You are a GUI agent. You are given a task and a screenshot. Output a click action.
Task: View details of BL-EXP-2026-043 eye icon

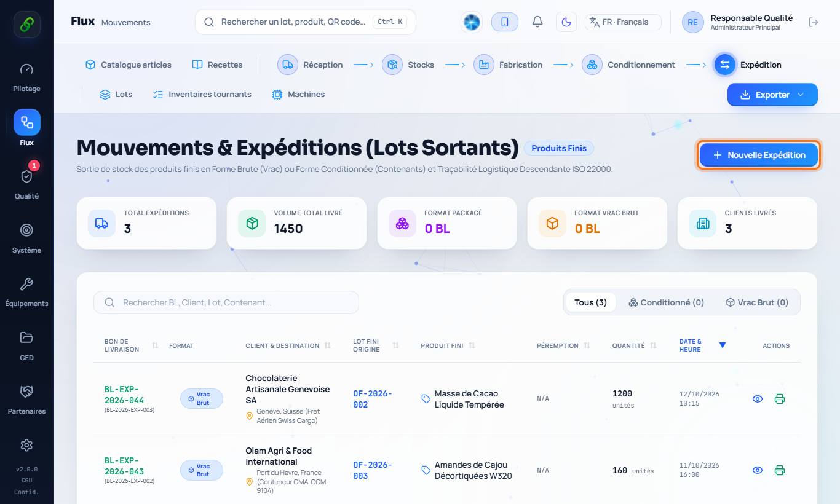758,470
